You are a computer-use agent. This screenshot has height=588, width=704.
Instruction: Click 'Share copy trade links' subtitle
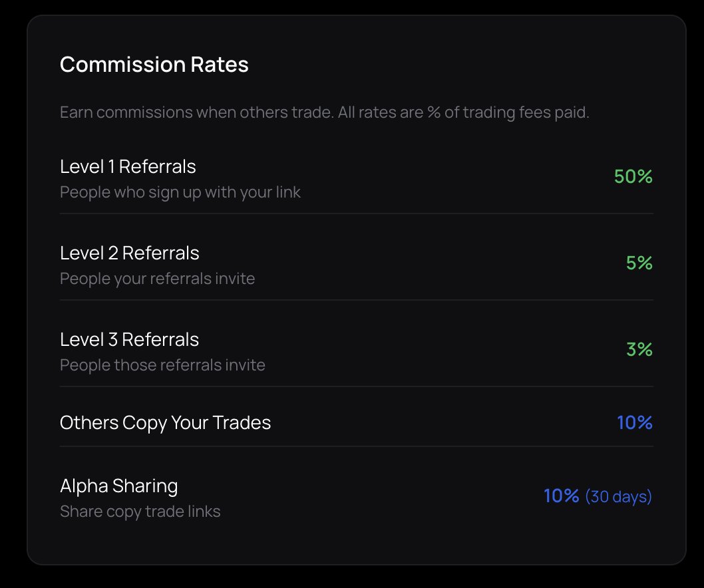click(140, 512)
